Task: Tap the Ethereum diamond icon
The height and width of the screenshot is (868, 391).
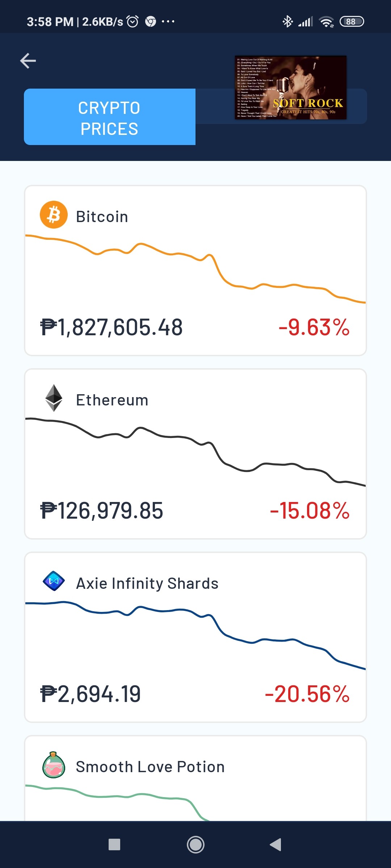Action: coord(54,398)
